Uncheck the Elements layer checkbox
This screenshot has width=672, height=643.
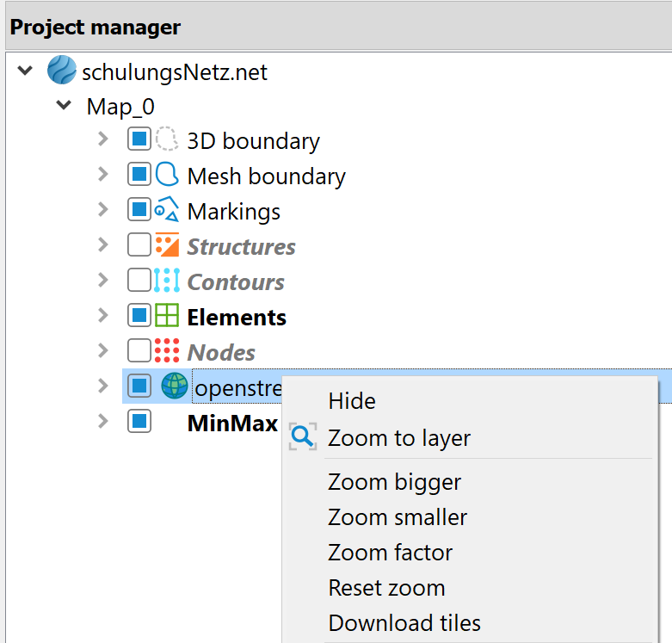(x=139, y=316)
